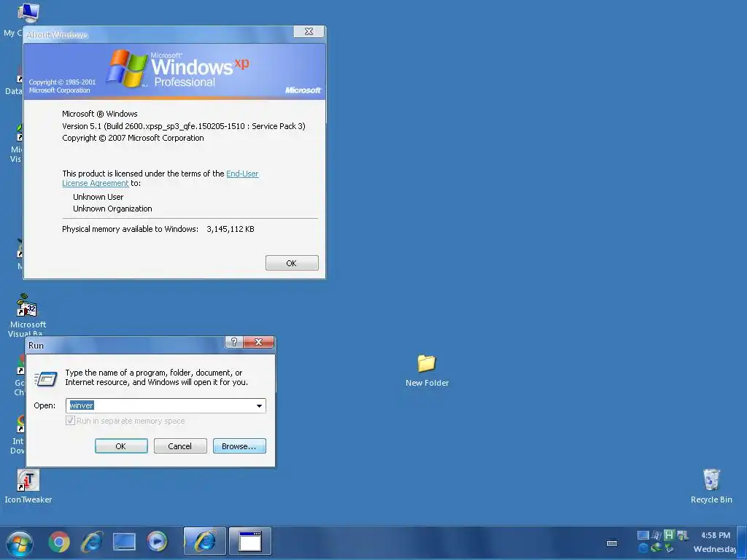Click the Unknown User text
Viewport: 747px width, 560px height.
(98, 197)
